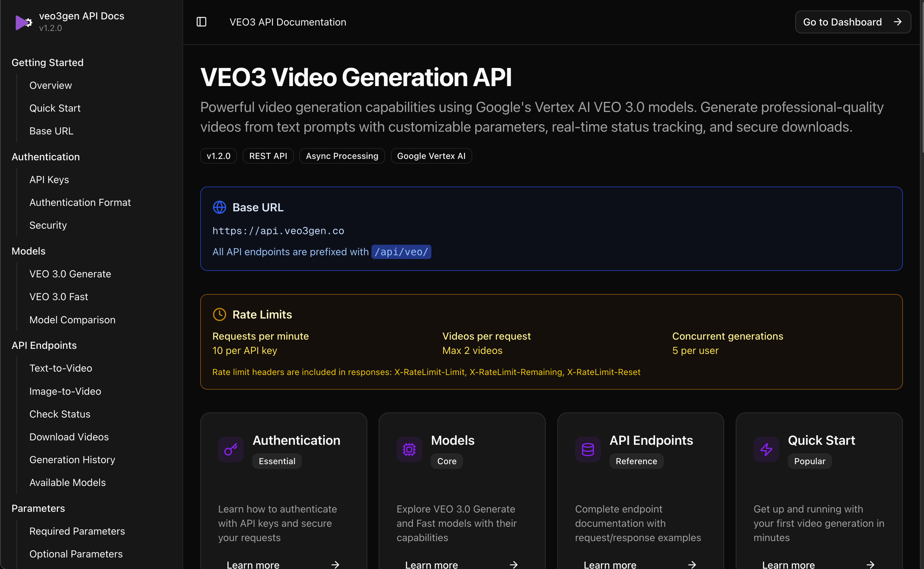Open Learn more on API Endpoints card
Screen dimensions: 924x569
640,564
